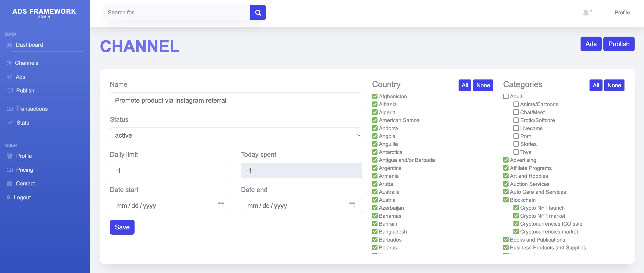The width and height of the screenshot is (644, 273).
Task: Click the Contact envelope icon in sidebar
Action: (9, 184)
